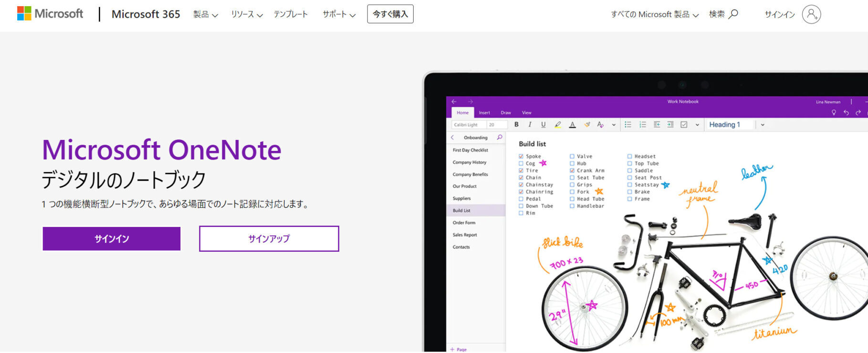Click the Redo arrow icon

point(858,113)
